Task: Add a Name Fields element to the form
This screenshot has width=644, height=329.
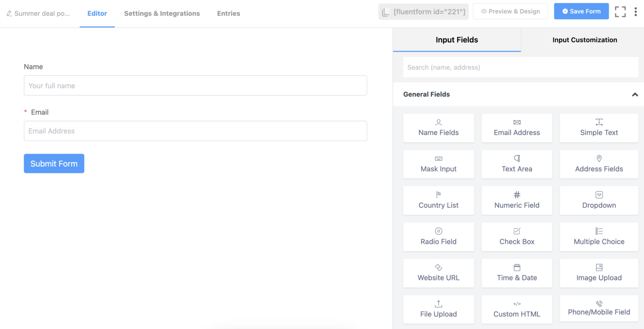Action: click(438, 128)
